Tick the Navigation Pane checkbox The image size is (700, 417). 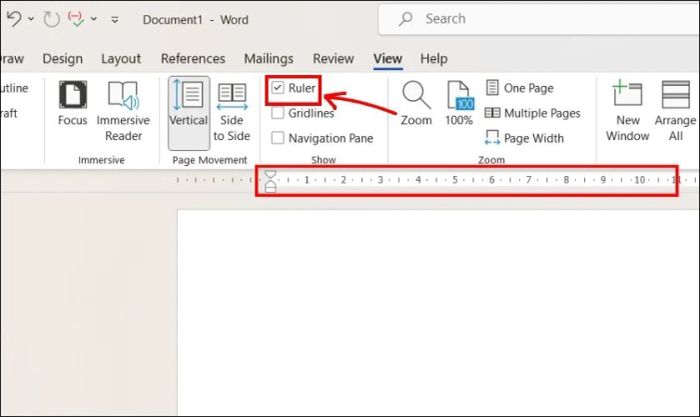(278, 138)
